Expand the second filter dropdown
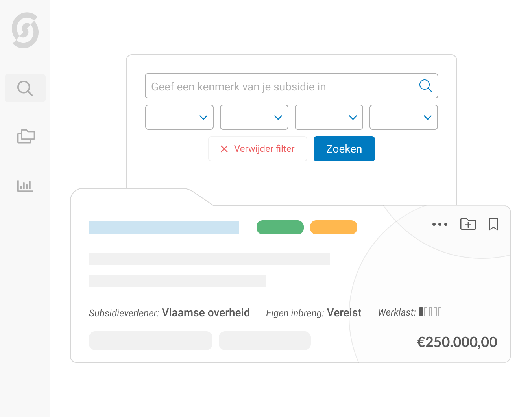 pos(254,117)
